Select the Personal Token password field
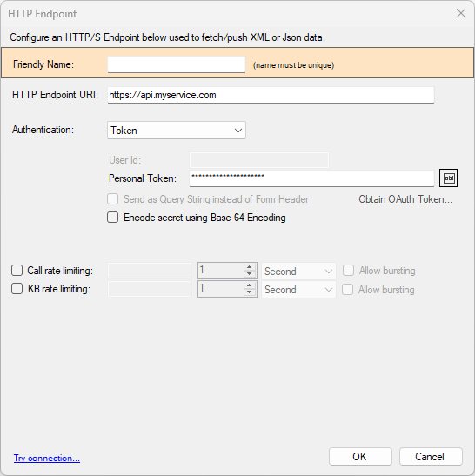Screen dimensions: 475x476 pyautogui.click(x=311, y=178)
